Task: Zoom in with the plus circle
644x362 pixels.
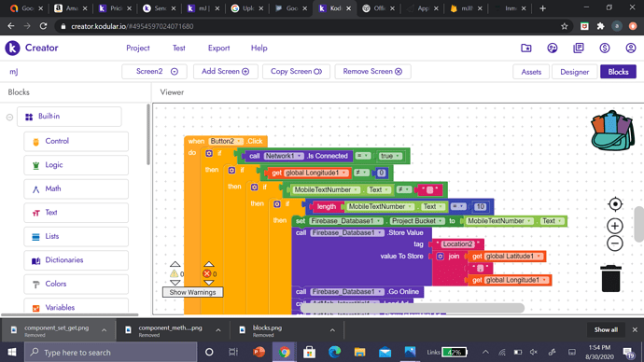Action: [615, 226]
